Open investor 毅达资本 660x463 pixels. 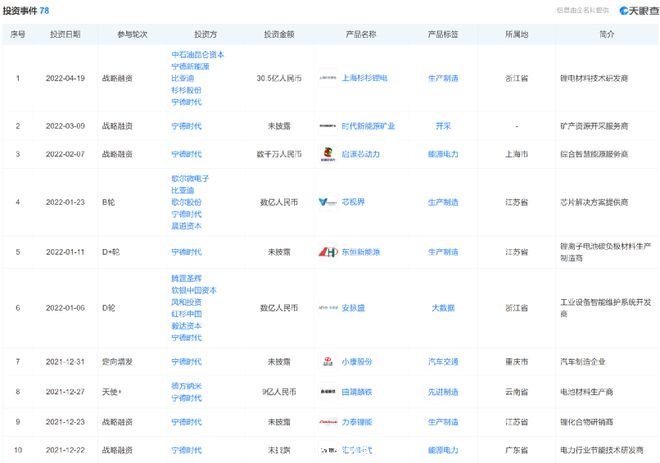click(x=186, y=326)
